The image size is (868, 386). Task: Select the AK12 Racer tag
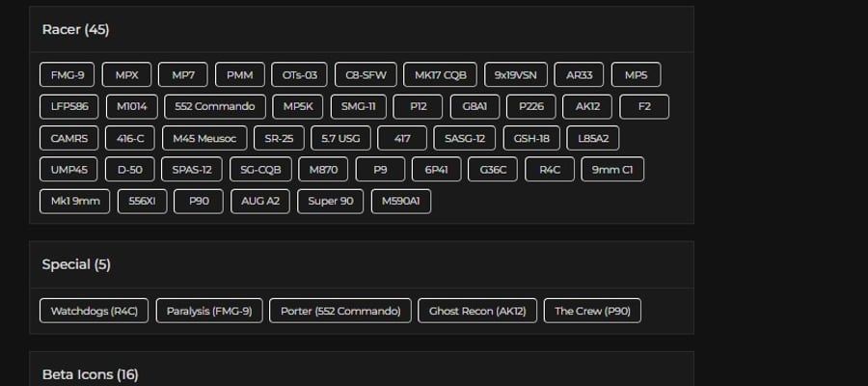tap(587, 107)
